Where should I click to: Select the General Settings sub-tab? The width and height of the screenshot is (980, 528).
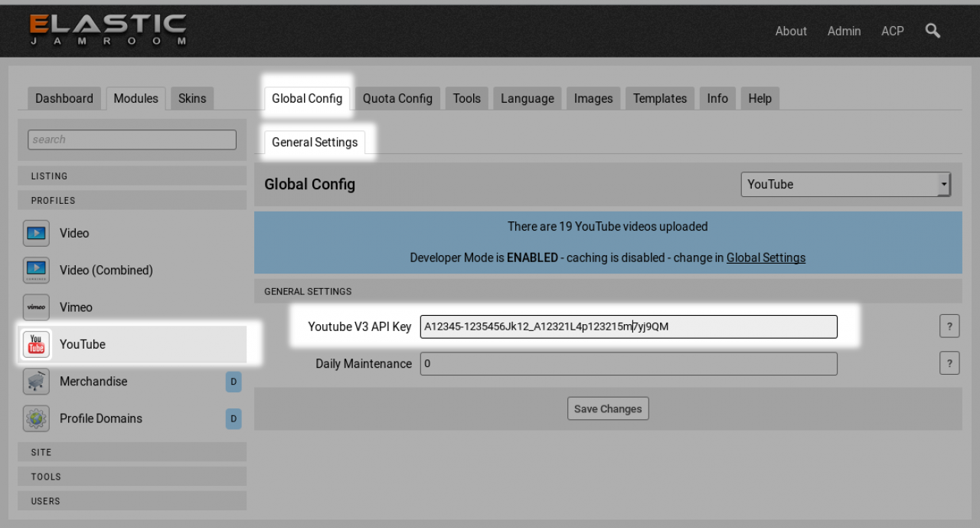click(x=315, y=142)
